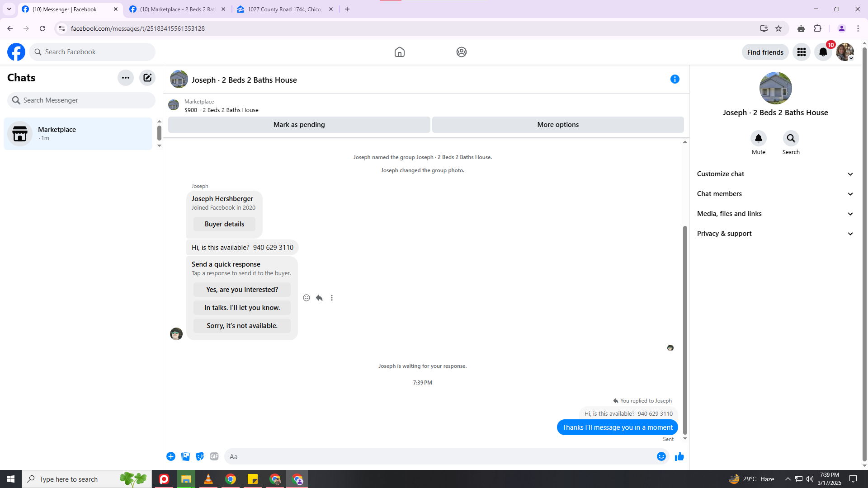
Task: Open chat options three-dot menu
Action: [x=126, y=78]
